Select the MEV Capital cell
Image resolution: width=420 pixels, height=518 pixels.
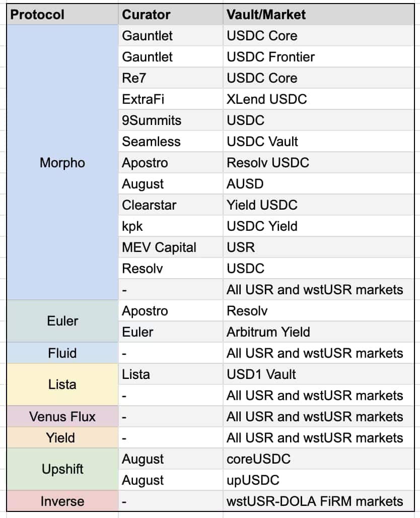(x=159, y=247)
